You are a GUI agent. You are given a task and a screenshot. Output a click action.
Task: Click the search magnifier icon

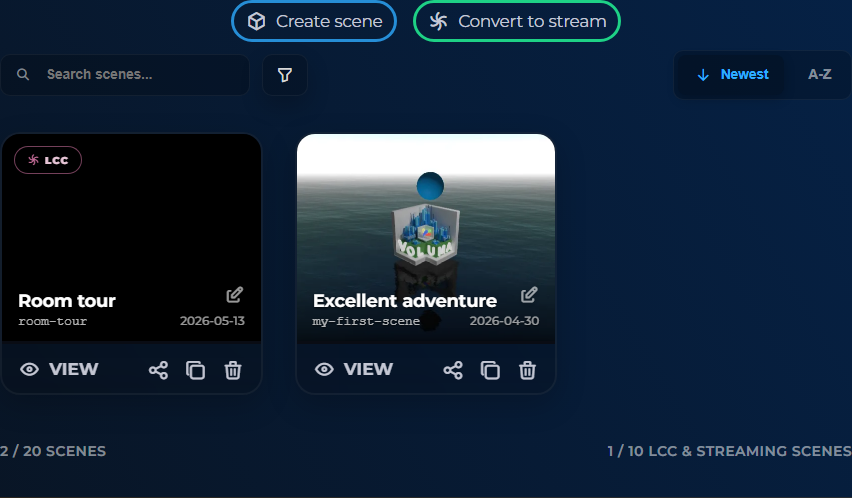23,74
